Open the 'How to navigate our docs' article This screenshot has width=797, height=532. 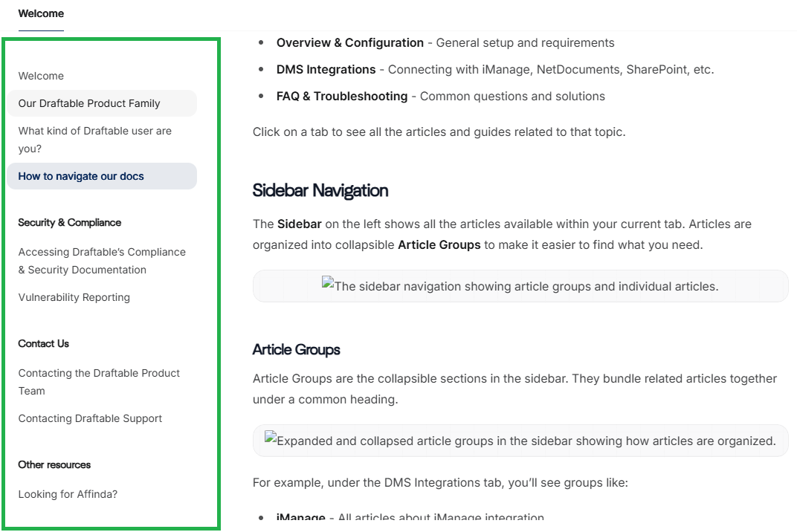81,176
